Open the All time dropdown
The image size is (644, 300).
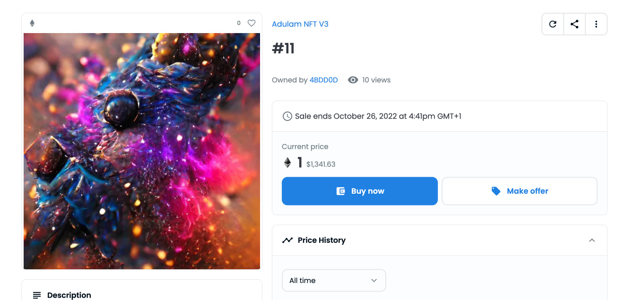click(334, 280)
